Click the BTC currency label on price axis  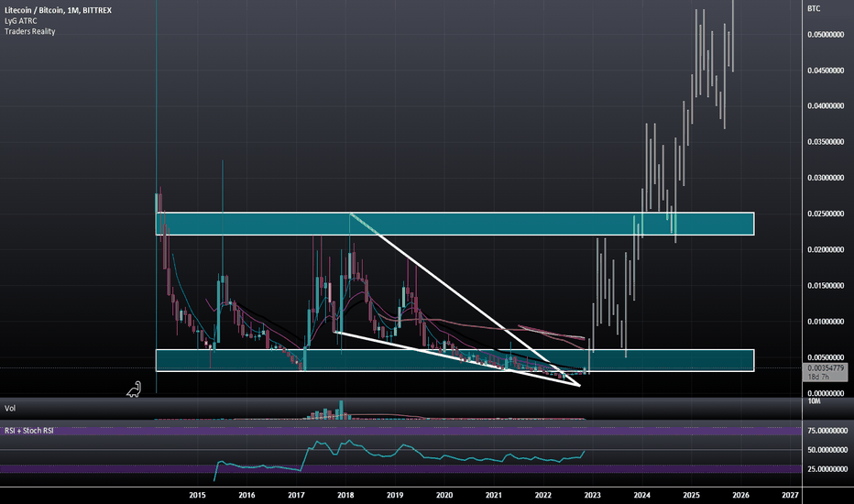[814, 8]
